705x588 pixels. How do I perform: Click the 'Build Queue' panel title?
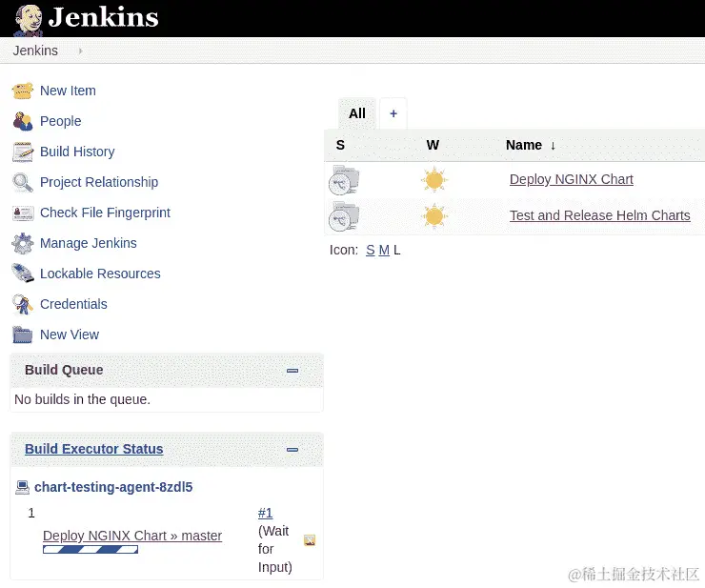coord(64,370)
